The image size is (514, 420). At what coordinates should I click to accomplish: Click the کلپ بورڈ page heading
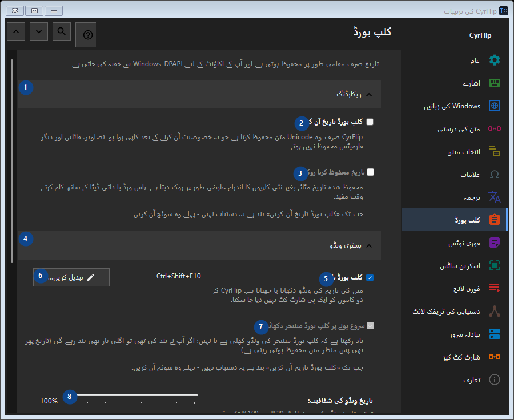pos(372,32)
